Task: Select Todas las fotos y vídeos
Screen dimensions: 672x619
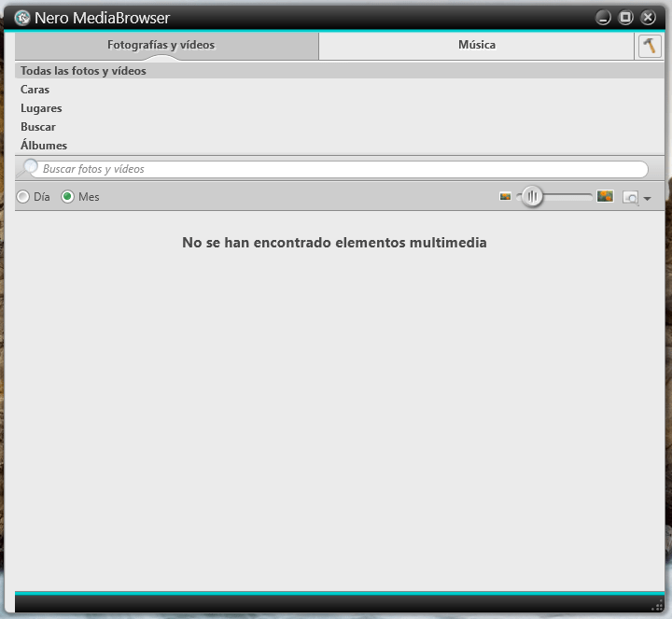Action: (x=340, y=71)
